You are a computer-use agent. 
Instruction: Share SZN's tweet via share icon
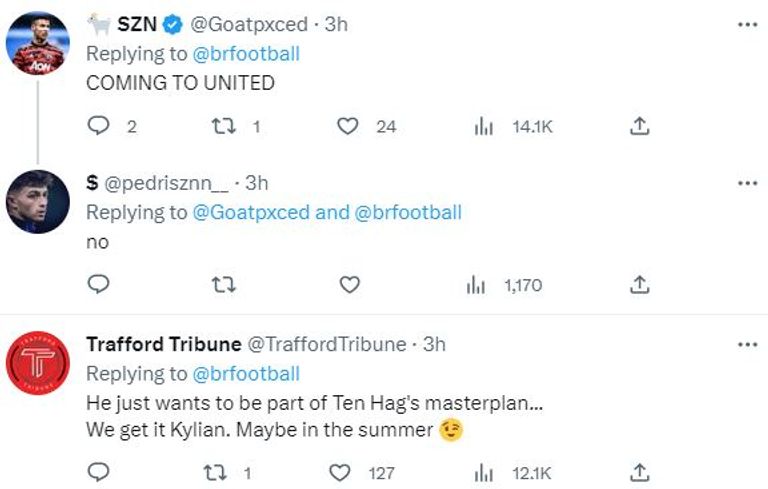click(641, 126)
